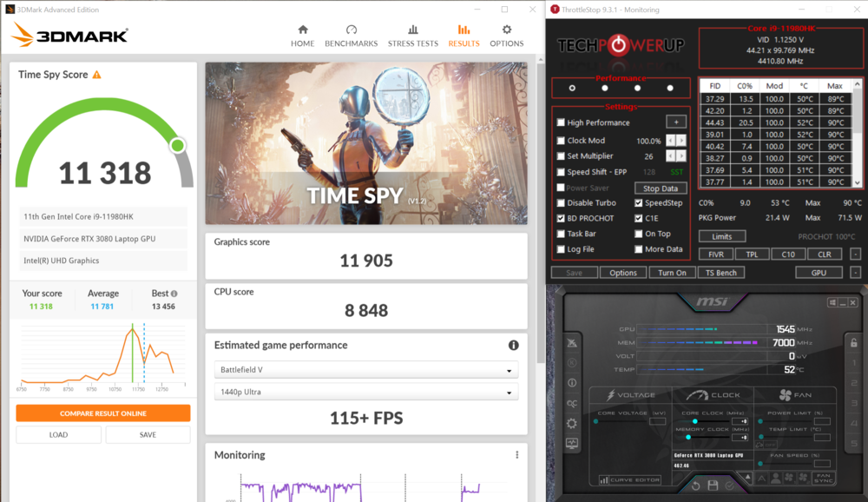Viewport: 868px width, 502px height.
Task: Switch to the Stress Tests tab
Action: coord(412,36)
